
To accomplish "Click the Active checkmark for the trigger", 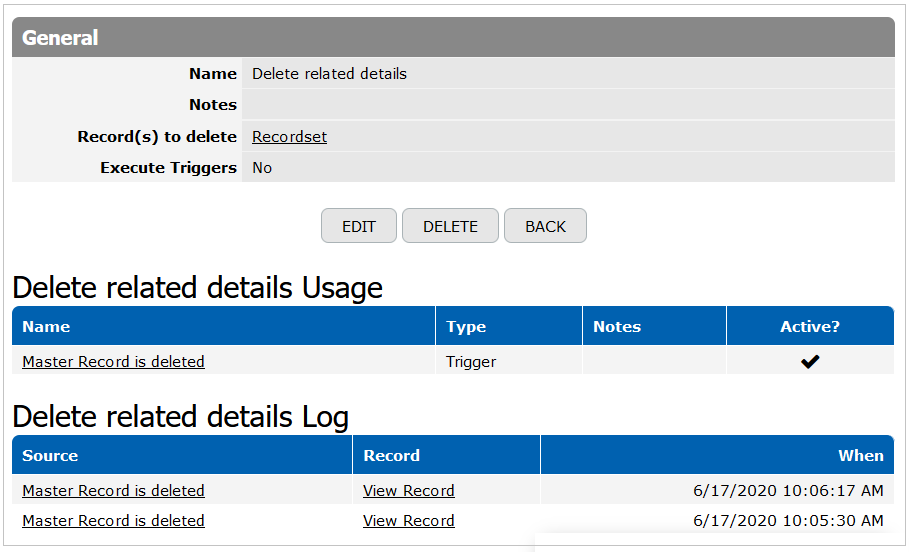I will pyautogui.click(x=810, y=362).
